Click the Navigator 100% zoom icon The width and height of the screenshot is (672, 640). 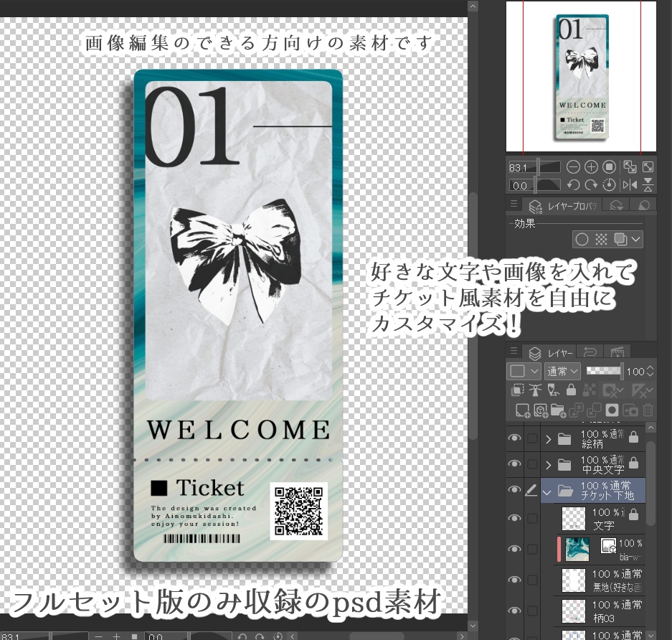609,166
